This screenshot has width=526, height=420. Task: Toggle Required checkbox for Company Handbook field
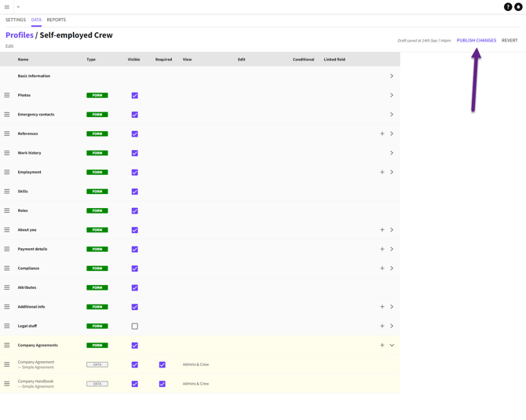(x=163, y=384)
